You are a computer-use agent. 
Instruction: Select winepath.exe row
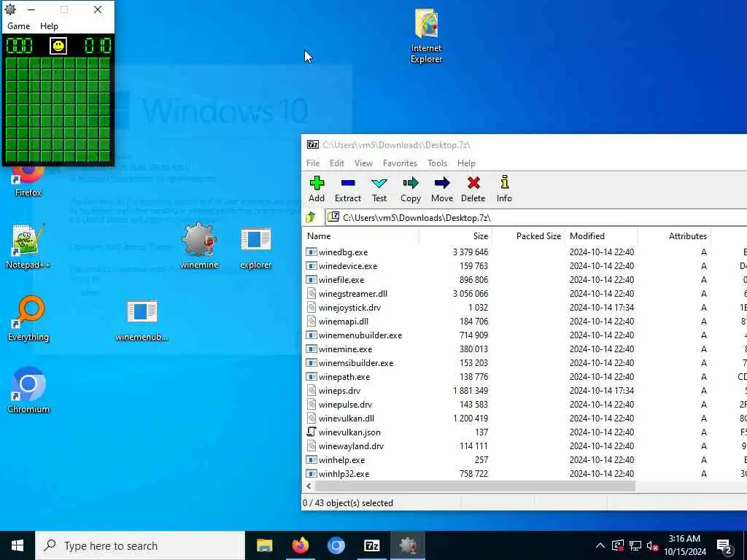524,377
